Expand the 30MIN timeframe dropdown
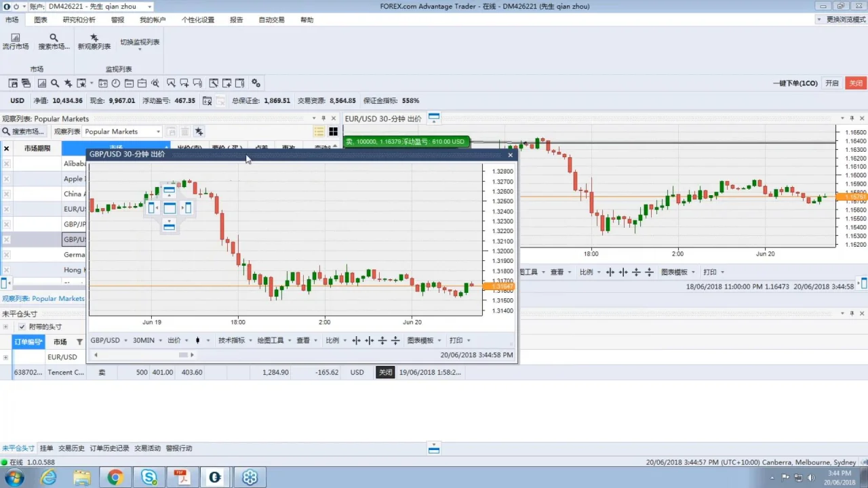This screenshot has height=488, width=868. click(146, 340)
